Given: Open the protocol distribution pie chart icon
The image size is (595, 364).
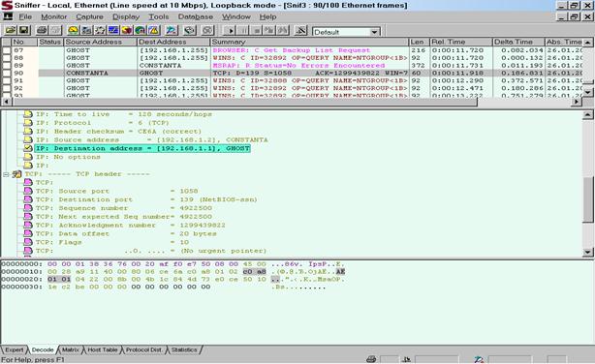Looking at the screenshot, I should [x=127, y=30].
